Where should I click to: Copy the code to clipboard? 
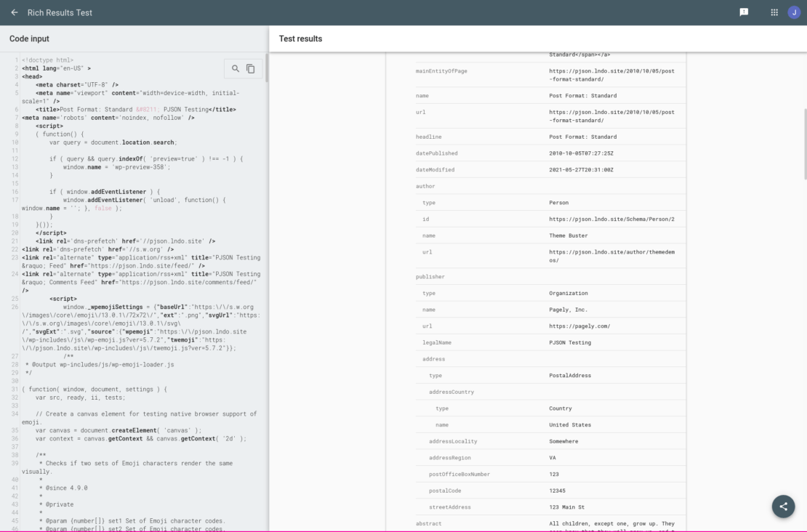point(251,68)
